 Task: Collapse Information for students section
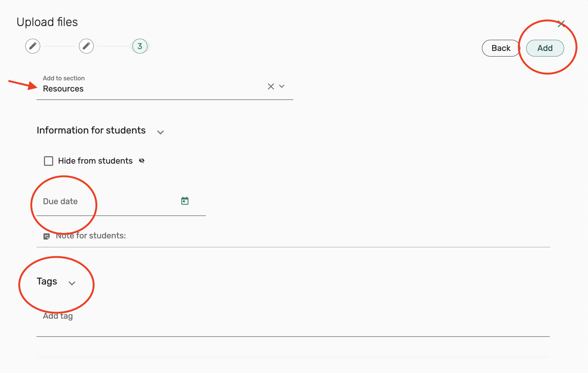point(160,132)
